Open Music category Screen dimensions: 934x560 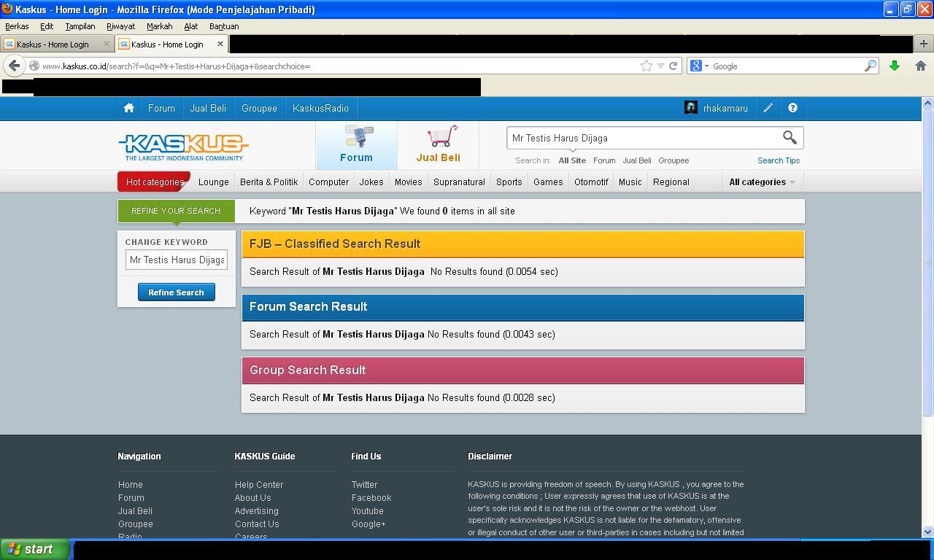[630, 182]
